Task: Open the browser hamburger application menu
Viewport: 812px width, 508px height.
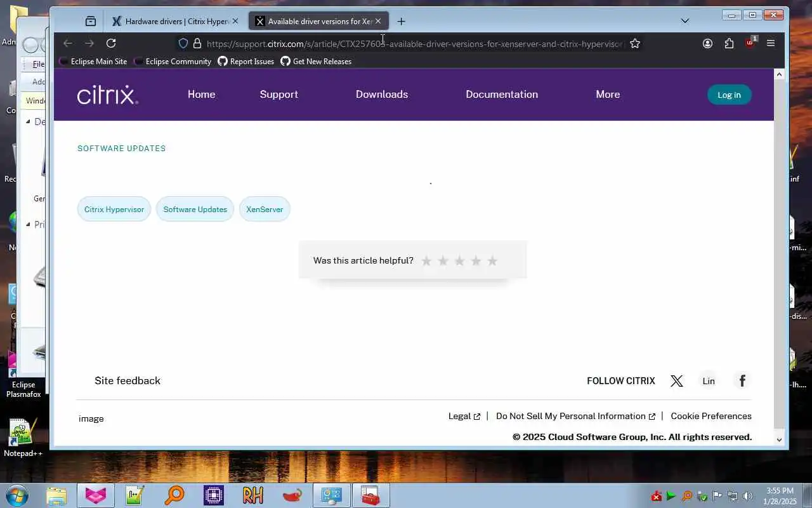Action: [x=771, y=43]
